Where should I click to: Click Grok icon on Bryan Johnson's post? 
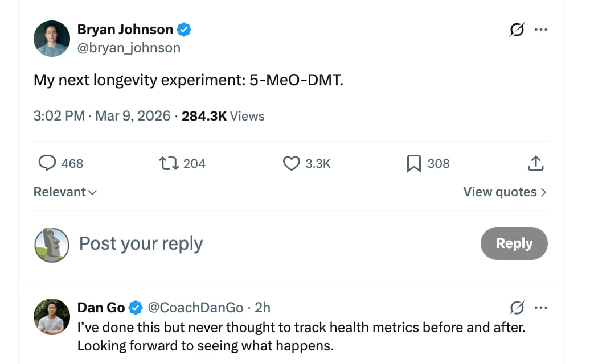pyautogui.click(x=516, y=31)
